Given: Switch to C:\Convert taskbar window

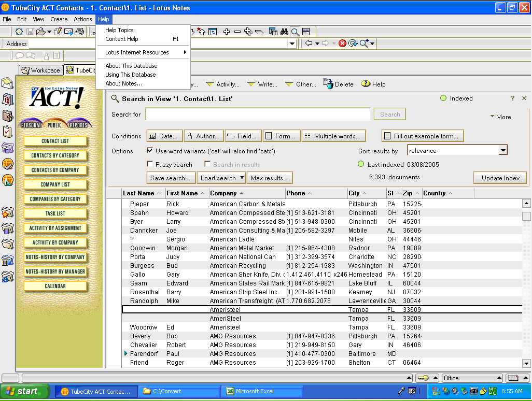Looking at the screenshot, I should [x=179, y=391].
